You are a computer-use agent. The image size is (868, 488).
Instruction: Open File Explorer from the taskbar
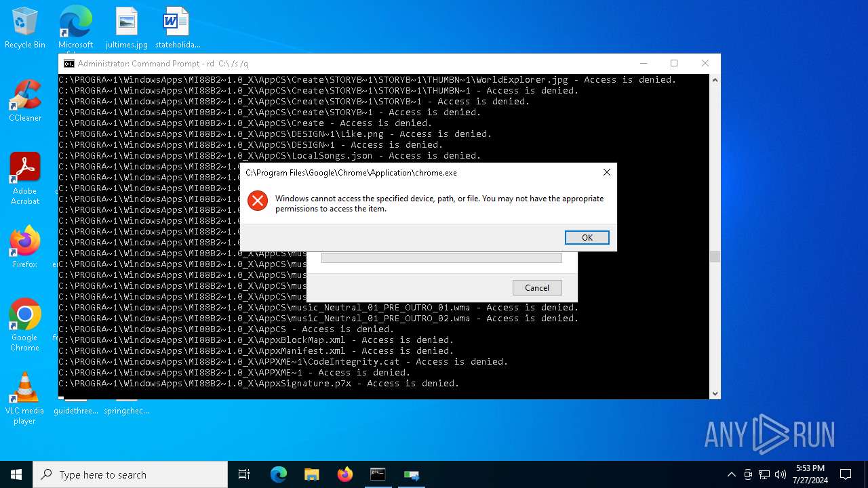tap(312, 474)
